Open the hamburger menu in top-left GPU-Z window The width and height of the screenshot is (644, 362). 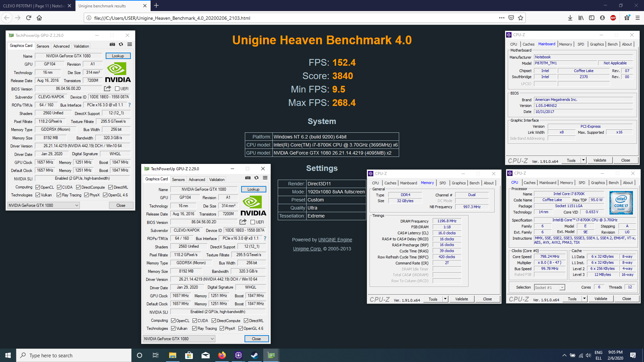pyautogui.click(x=129, y=44)
